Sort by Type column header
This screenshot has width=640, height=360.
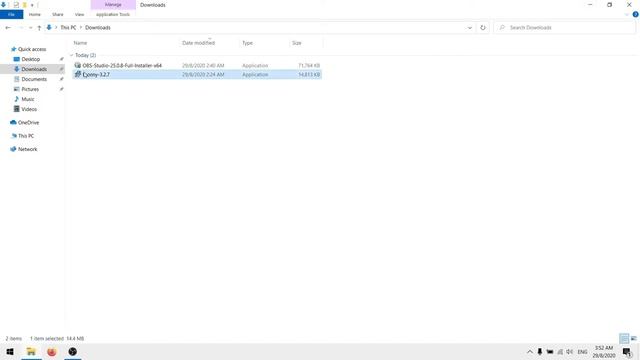(x=247, y=43)
